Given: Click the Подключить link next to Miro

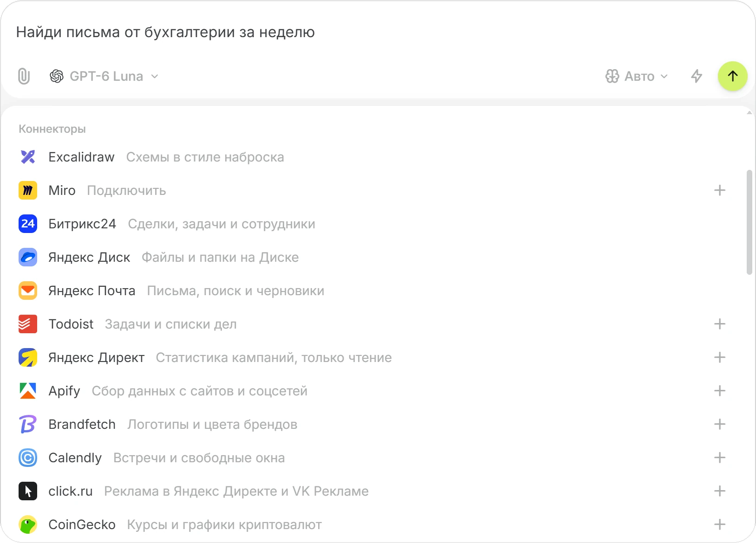Looking at the screenshot, I should (x=126, y=191).
